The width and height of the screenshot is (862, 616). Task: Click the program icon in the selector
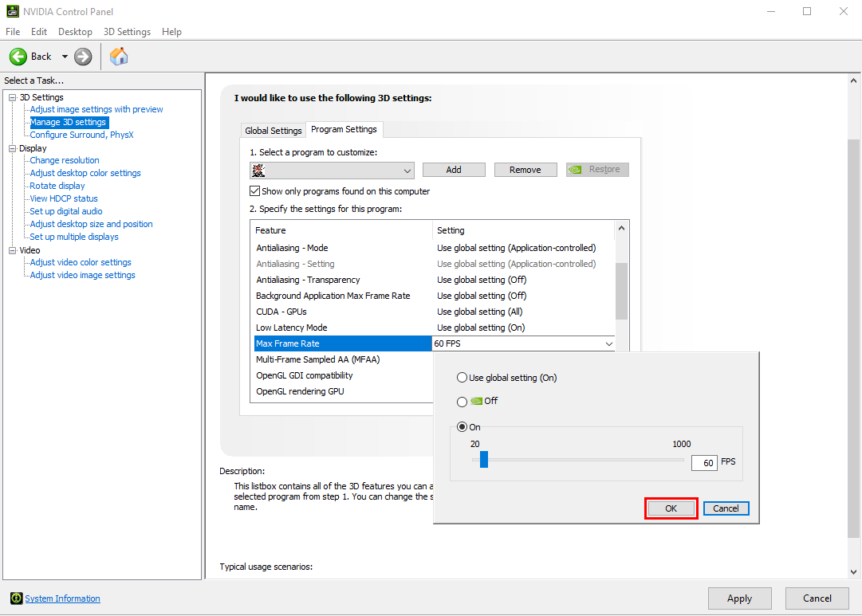click(258, 171)
